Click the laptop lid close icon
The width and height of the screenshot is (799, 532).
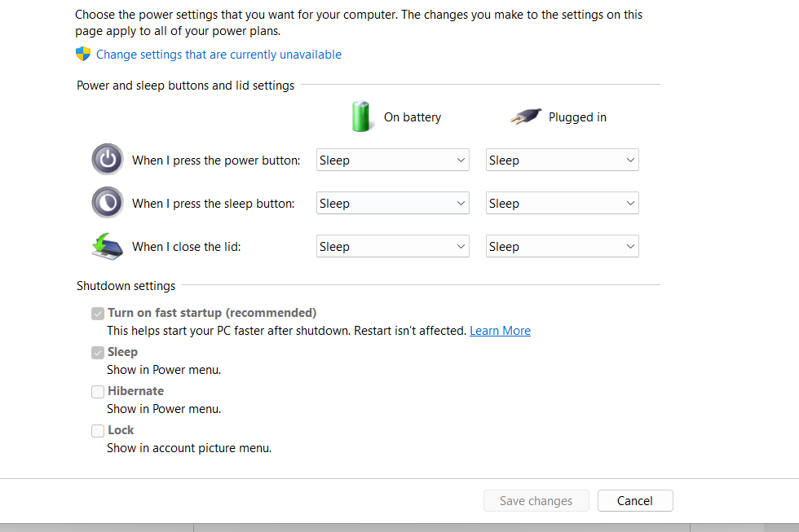coord(107,246)
